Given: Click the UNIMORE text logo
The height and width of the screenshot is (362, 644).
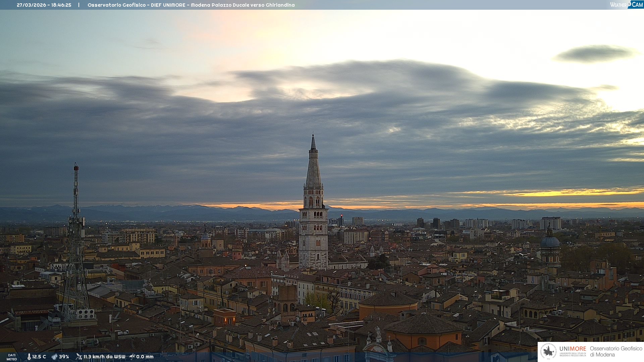Looking at the screenshot, I should coord(573,349).
